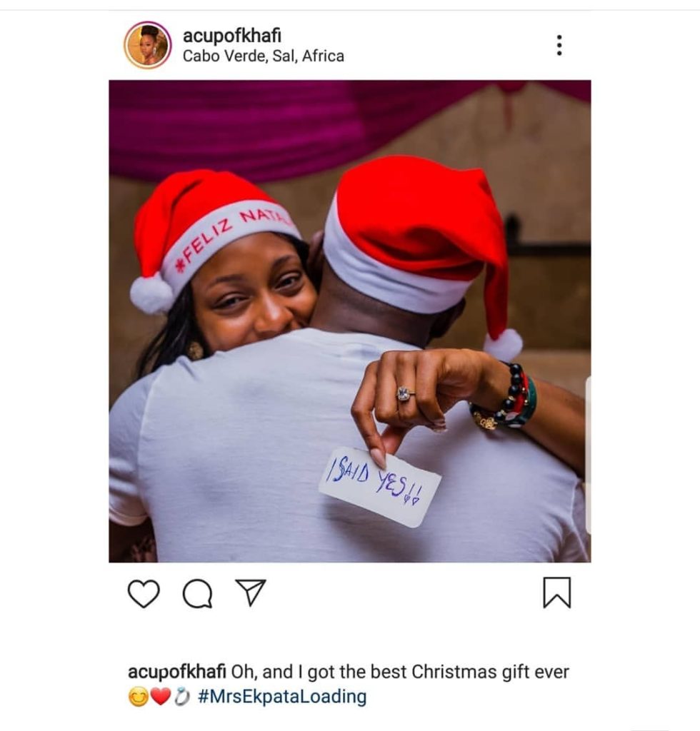
Task: Click the engagement ring in the photo
Action: [x=405, y=394]
